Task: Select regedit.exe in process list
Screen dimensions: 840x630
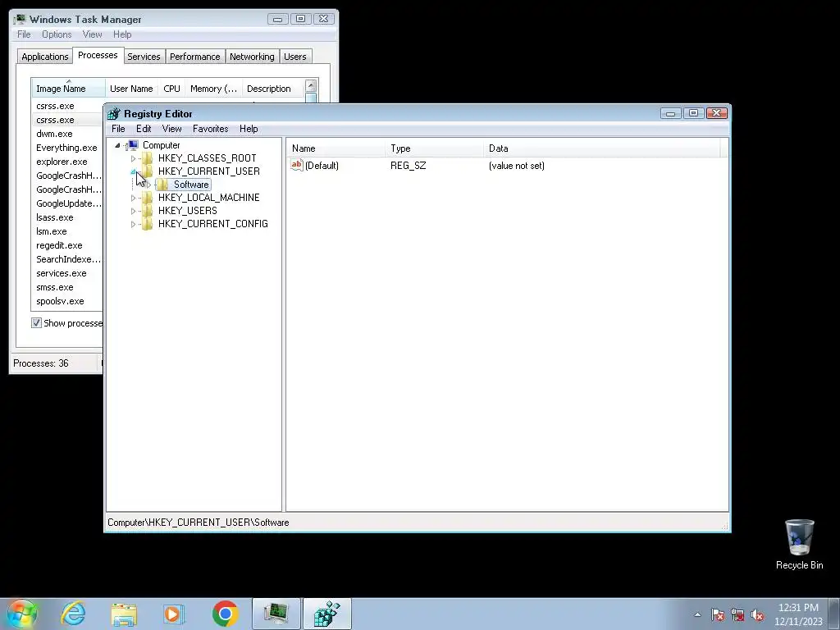Action: pos(59,244)
